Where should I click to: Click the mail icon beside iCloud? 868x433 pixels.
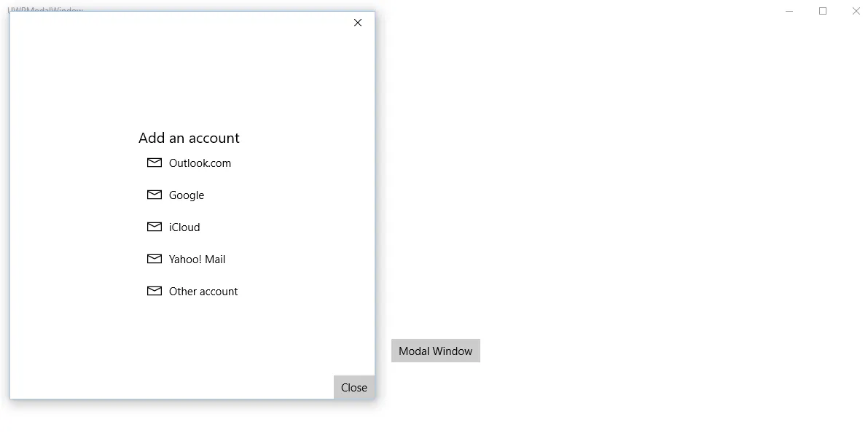point(155,227)
